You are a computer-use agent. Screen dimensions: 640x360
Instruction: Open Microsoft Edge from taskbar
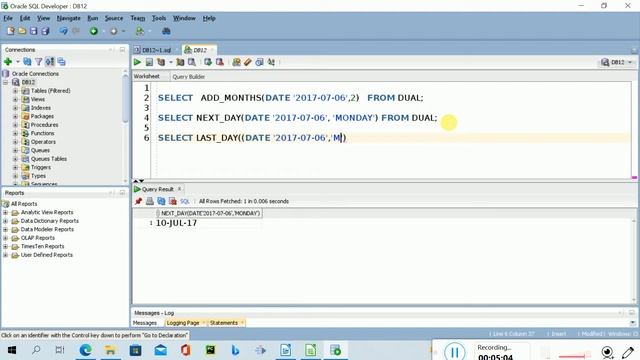pyautogui.click(x=86, y=350)
